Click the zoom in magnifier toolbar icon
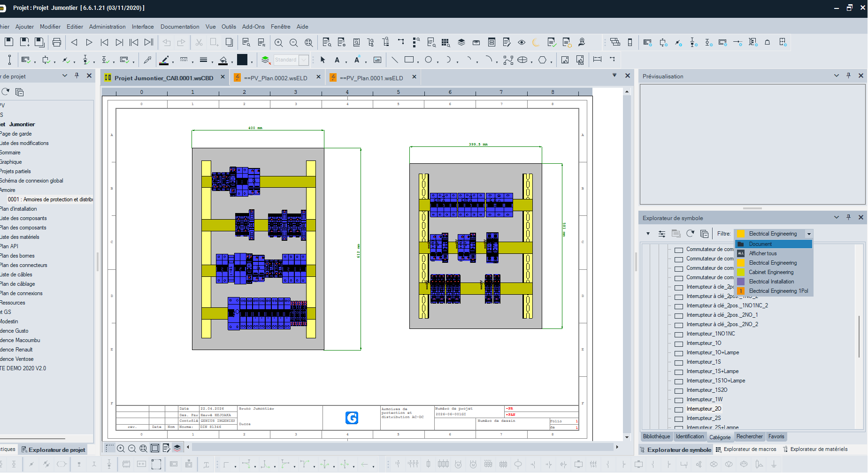This screenshot has width=868, height=473. point(278,43)
